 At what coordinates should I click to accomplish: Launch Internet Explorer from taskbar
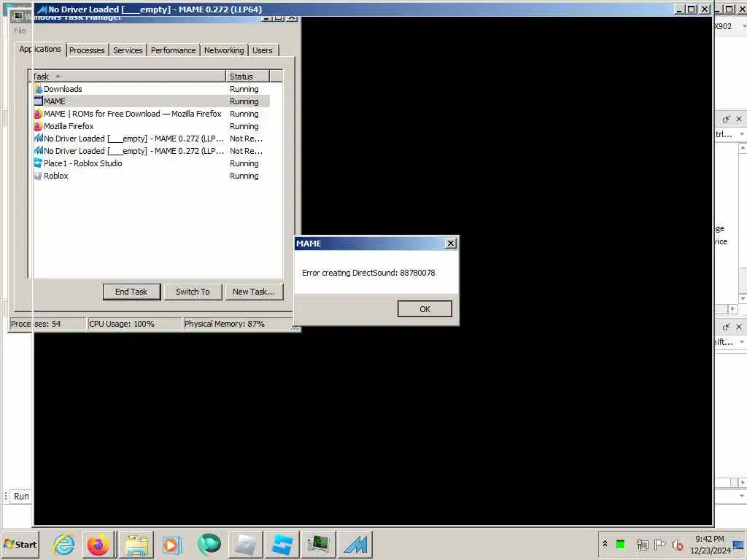coord(63,544)
